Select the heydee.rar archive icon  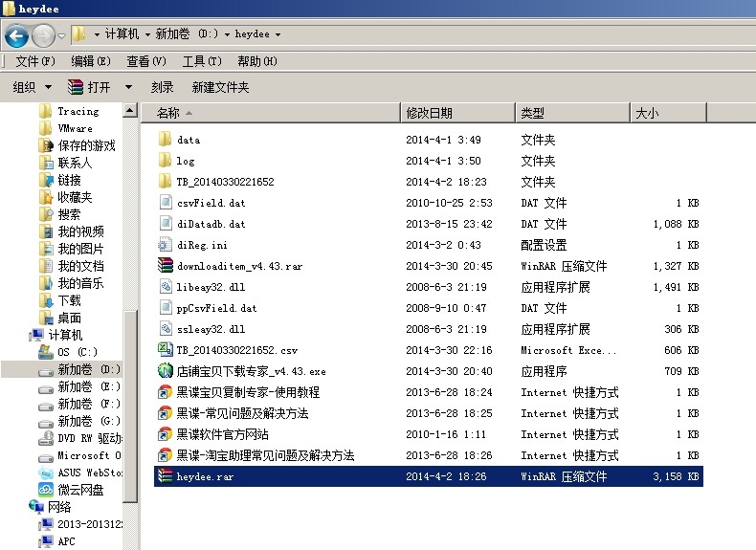pyautogui.click(x=166, y=476)
